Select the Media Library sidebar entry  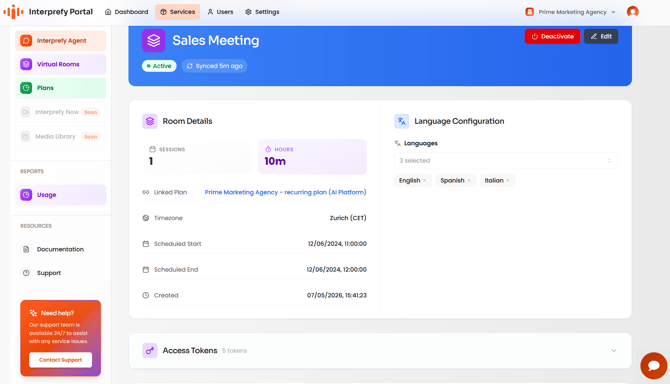(x=61, y=136)
